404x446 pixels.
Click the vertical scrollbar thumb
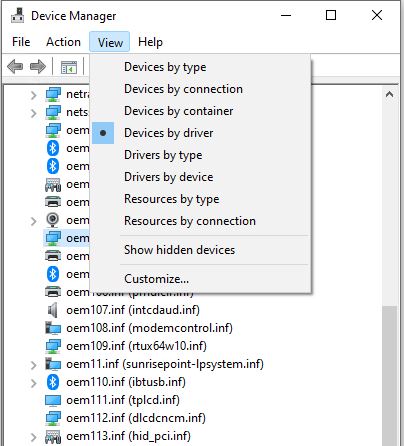coord(389,375)
